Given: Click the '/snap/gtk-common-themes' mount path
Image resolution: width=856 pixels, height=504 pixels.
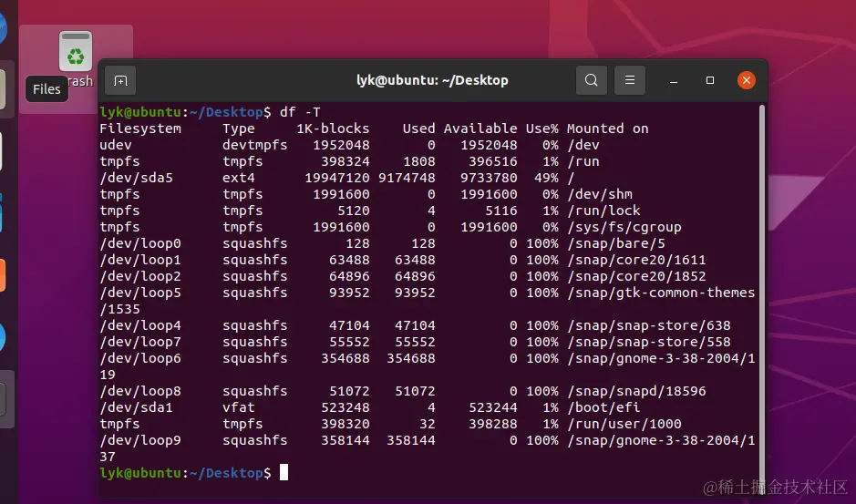Looking at the screenshot, I should tap(661, 293).
